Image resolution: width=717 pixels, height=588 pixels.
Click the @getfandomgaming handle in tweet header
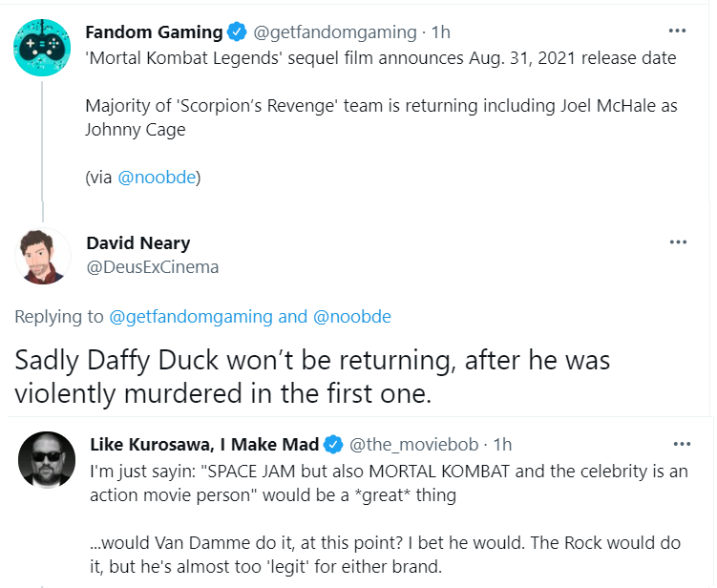coord(335,32)
